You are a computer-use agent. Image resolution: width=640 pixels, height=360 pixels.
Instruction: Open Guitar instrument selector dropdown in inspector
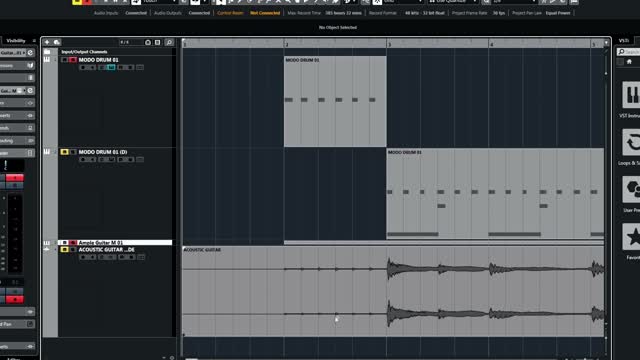click(13, 53)
